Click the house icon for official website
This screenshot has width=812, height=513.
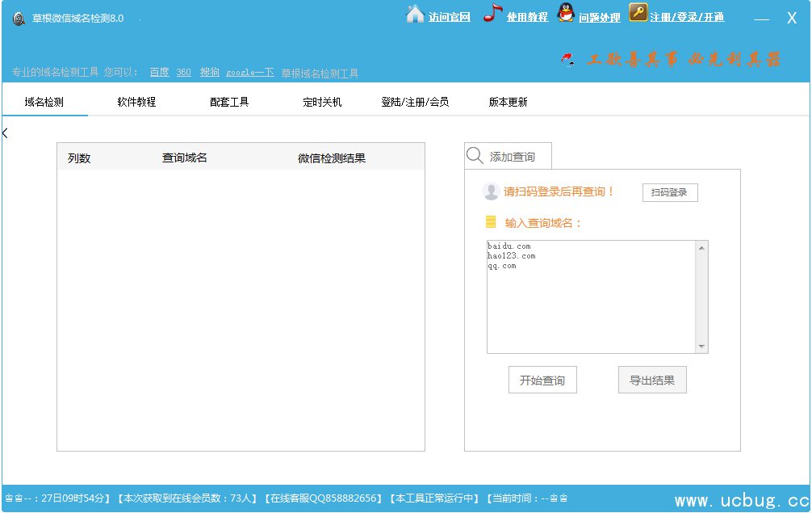click(x=415, y=15)
